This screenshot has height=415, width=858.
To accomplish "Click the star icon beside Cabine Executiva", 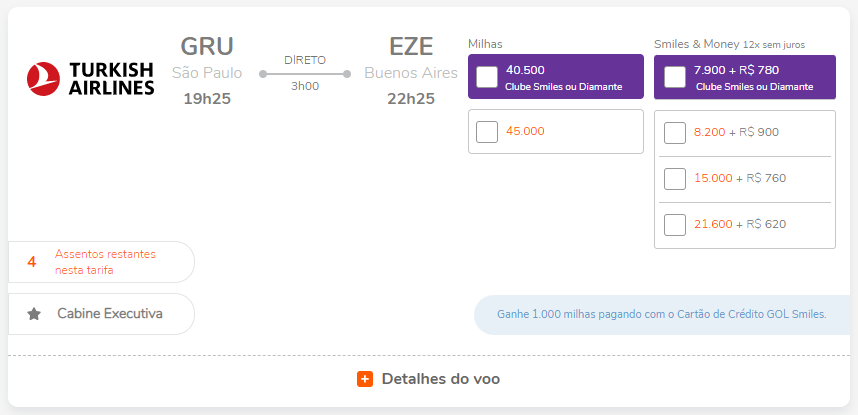I will (x=34, y=314).
